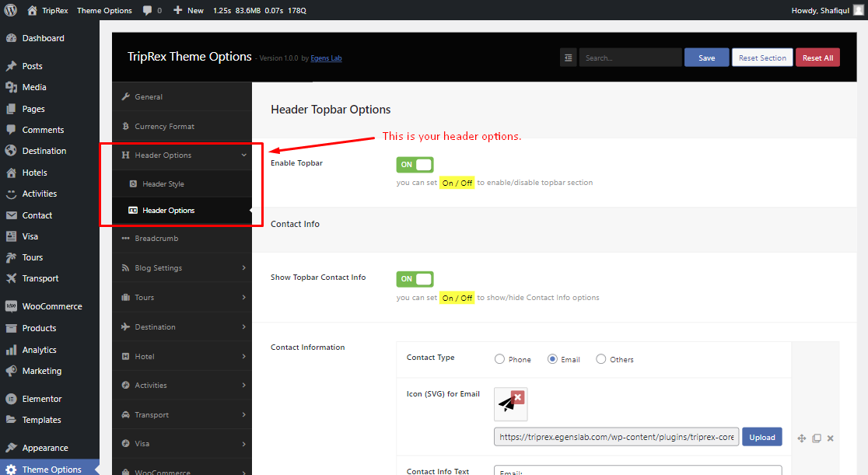Open the TripRex site home icon

pyautogui.click(x=32, y=10)
